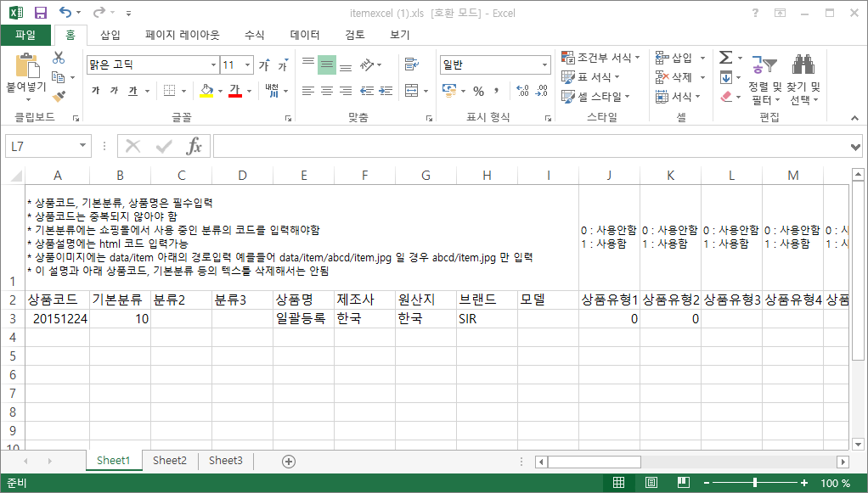This screenshot has width=868, height=493.
Task: Open the 파일 tab
Action: (x=25, y=35)
